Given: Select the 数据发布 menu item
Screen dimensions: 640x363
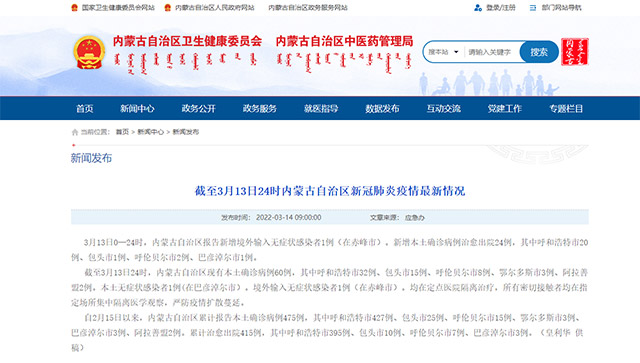Looking at the screenshot, I should click(382, 109).
